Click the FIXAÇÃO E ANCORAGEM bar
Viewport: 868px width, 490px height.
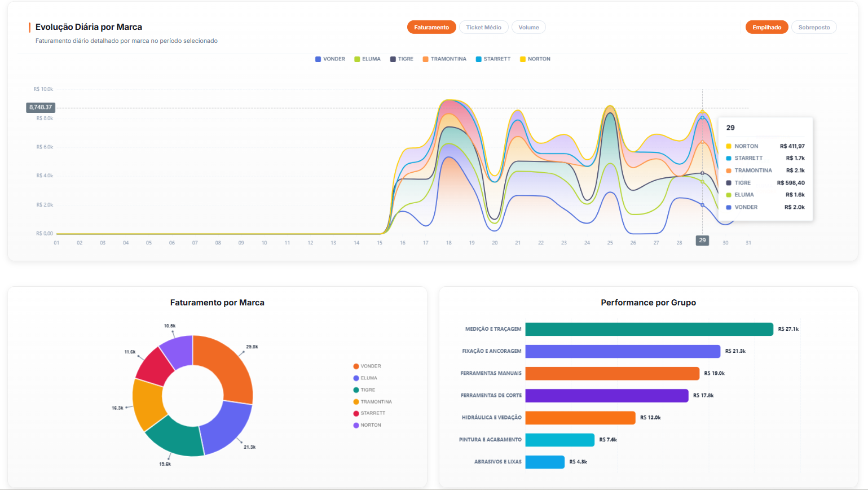coord(623,351)
